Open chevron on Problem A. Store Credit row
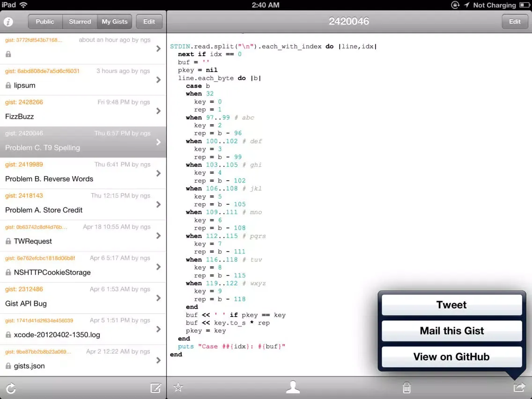This screenshot has height=399, width=532. pos(158,205)
